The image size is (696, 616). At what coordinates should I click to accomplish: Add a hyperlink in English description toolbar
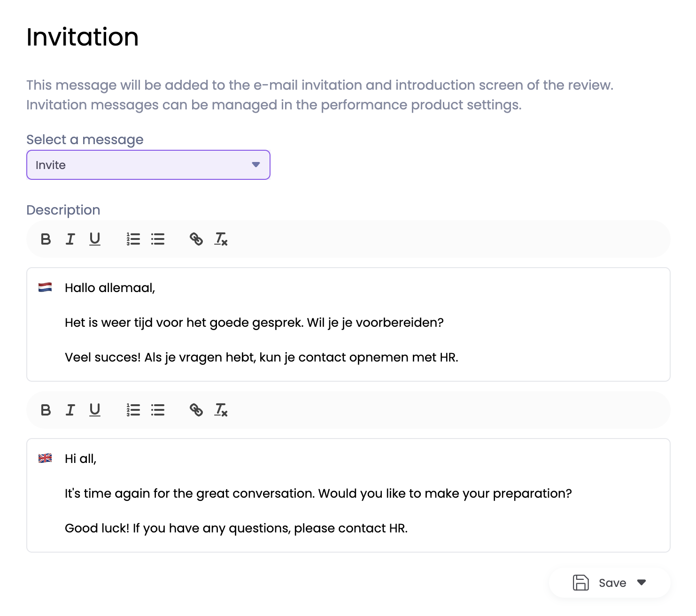point(196,410)
